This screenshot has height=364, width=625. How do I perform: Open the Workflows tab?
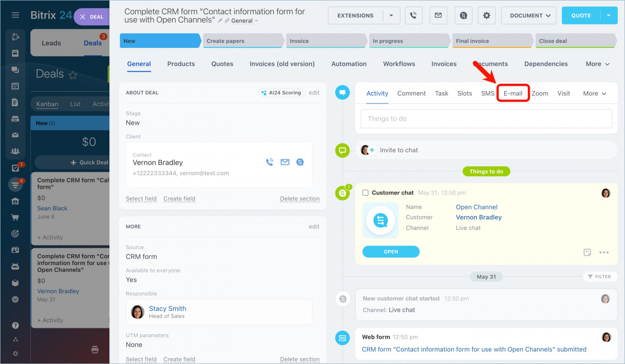coord(399,64)
